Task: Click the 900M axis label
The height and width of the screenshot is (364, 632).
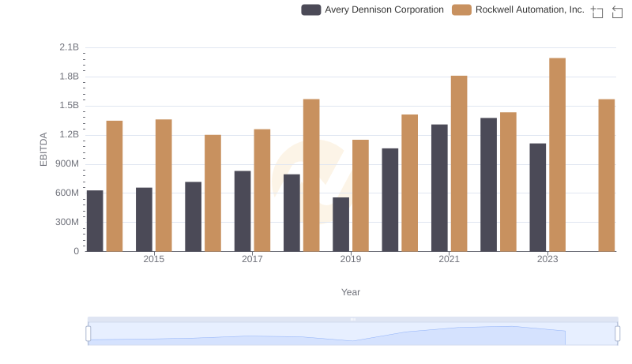Action: click(x=67, y=164)
